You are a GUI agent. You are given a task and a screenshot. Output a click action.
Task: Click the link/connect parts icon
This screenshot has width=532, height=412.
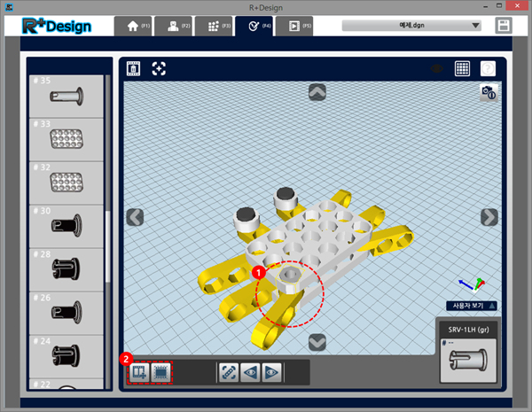coord(228,372)
